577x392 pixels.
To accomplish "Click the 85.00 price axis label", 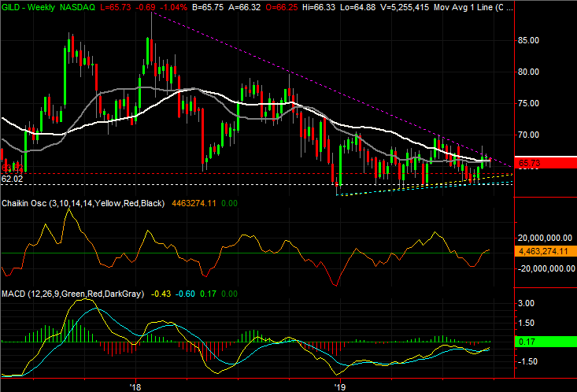I will pos(528,40).
